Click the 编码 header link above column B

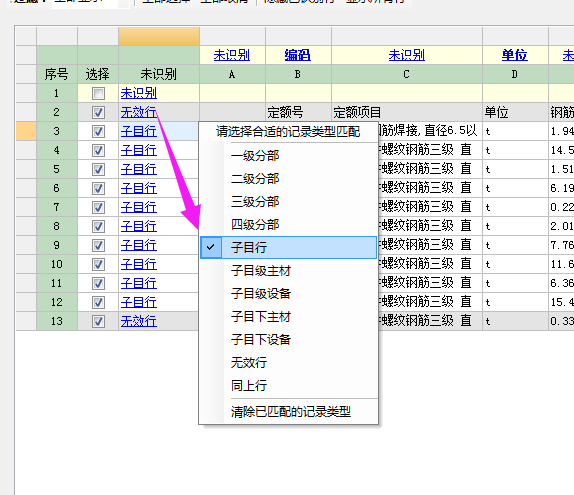click(298, 55)
